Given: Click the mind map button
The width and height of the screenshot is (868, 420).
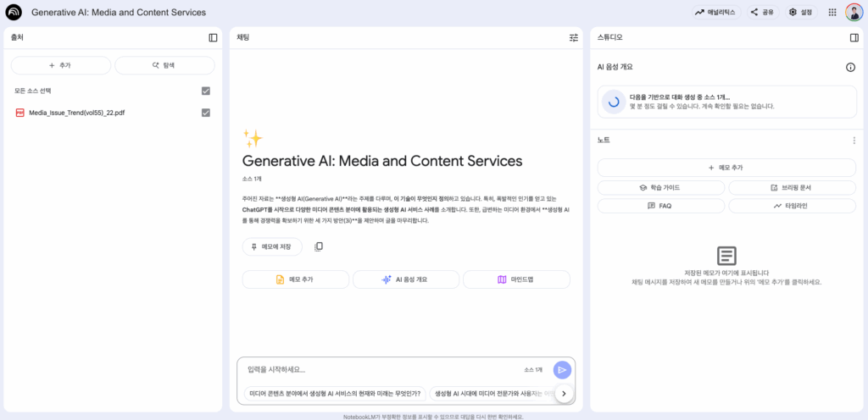Looking at the screenshot, I should point(516,279).
